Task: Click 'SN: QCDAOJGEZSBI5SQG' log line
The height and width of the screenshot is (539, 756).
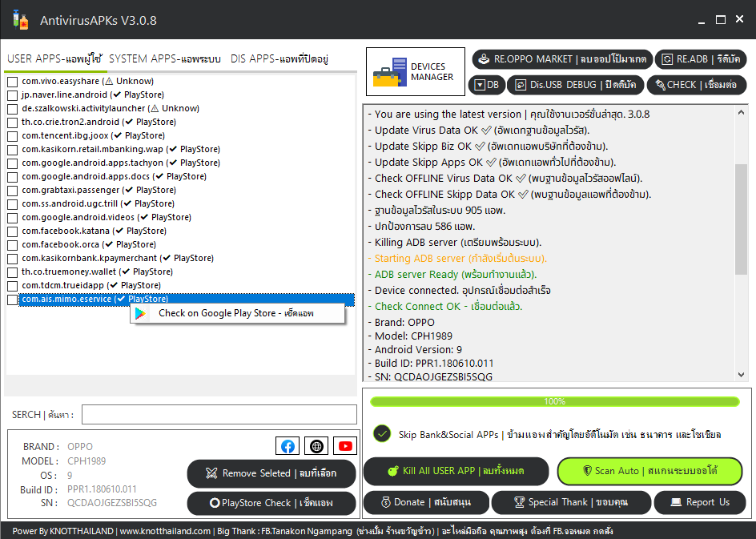Action: coord(430,377)
